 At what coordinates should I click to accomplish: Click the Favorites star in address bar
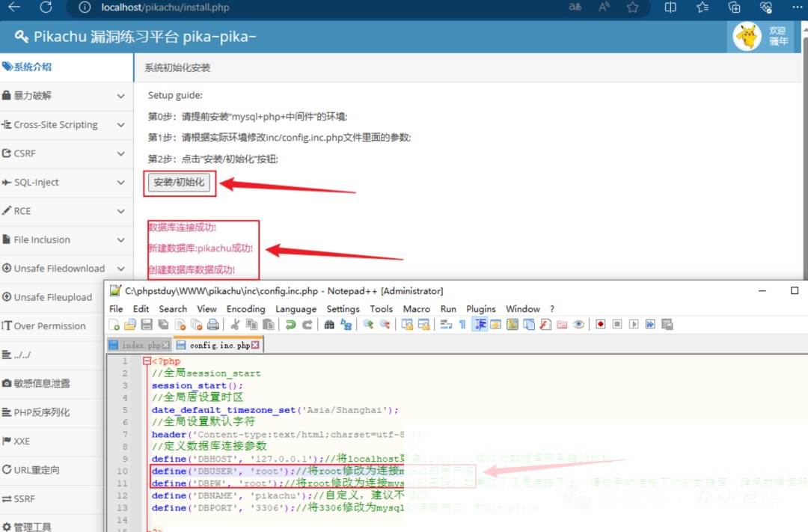coord(633,7)
